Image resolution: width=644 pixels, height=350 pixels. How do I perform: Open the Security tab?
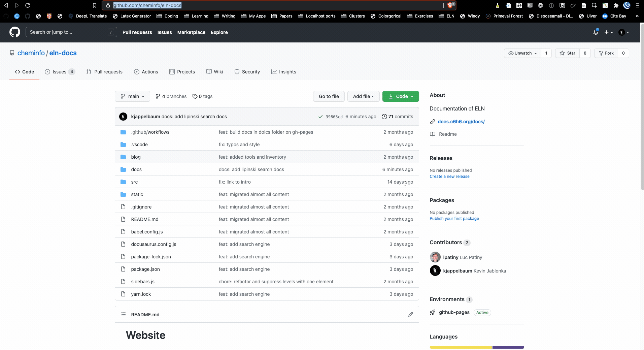click(x=247, y=72)
